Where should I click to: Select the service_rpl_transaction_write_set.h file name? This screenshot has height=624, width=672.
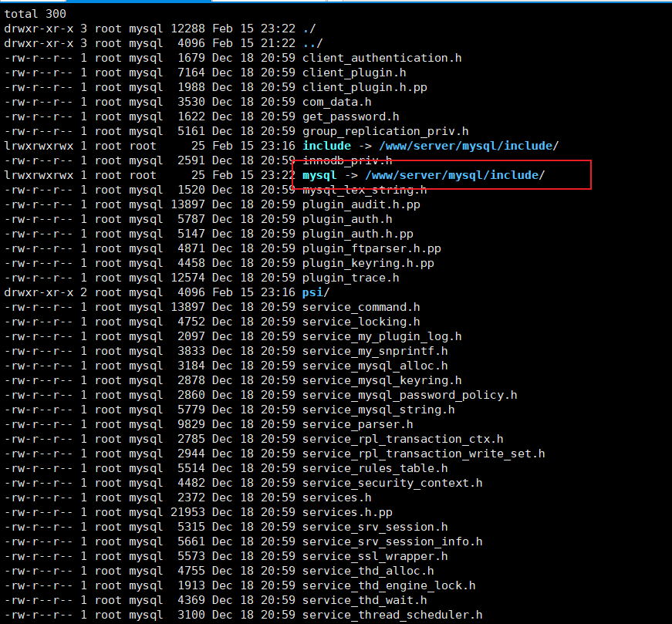pos(424,454)
